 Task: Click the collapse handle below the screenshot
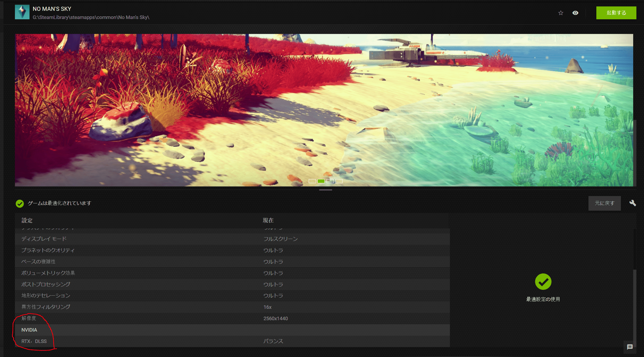click(x=325, y=190)
